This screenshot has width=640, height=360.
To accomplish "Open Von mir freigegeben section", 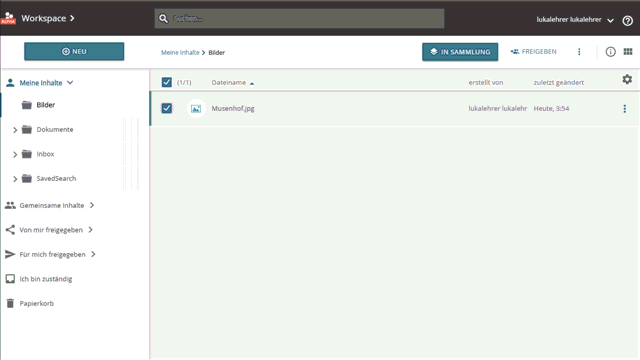I will (51, 230).
